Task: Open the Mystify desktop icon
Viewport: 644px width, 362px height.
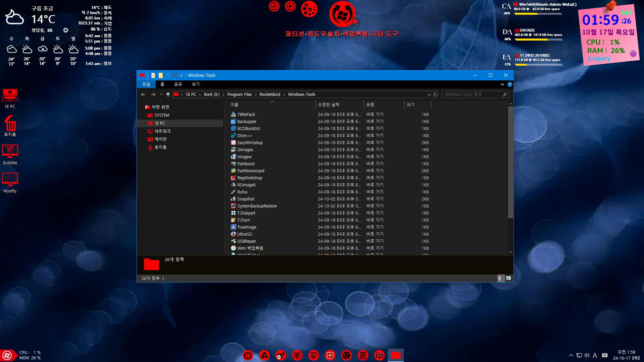Action: (10, 183)
